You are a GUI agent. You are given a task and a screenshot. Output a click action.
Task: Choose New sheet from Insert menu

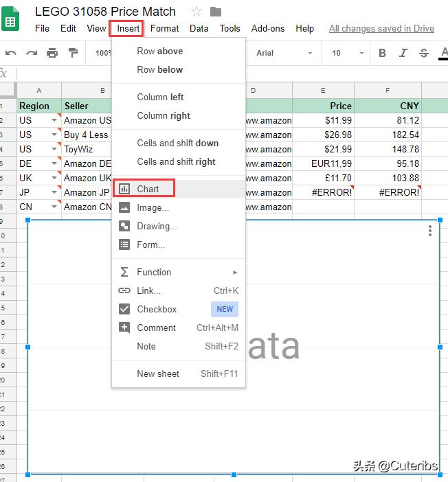point(179,374)
